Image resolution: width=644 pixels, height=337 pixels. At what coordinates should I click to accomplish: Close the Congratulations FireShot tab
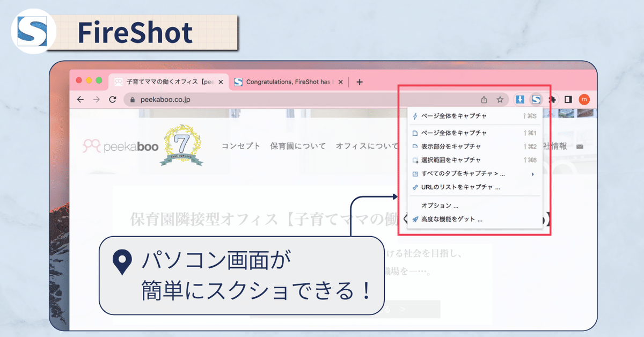pyautogui.click(x=341, y=82)
